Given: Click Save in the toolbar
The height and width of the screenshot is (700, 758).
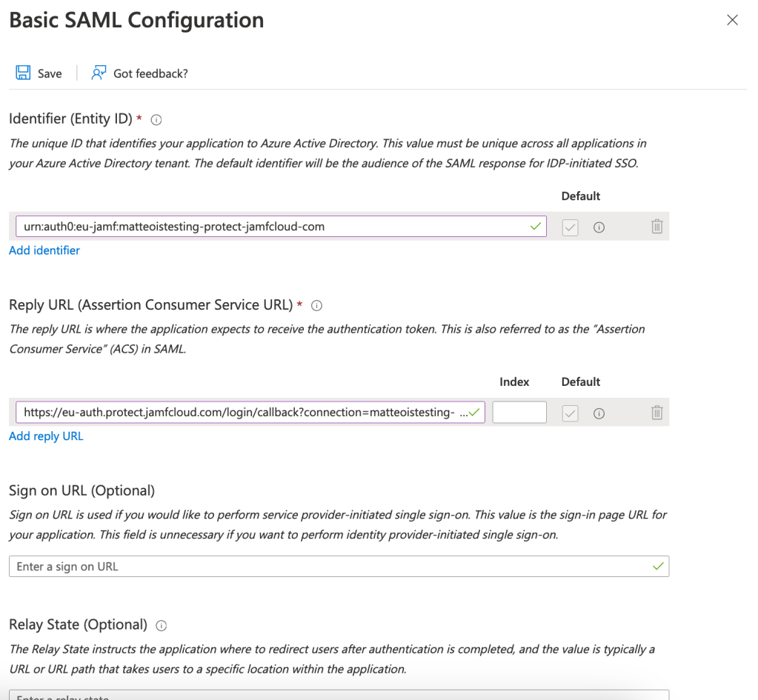Looking at the screenshot, I should (x=49, y=73).
